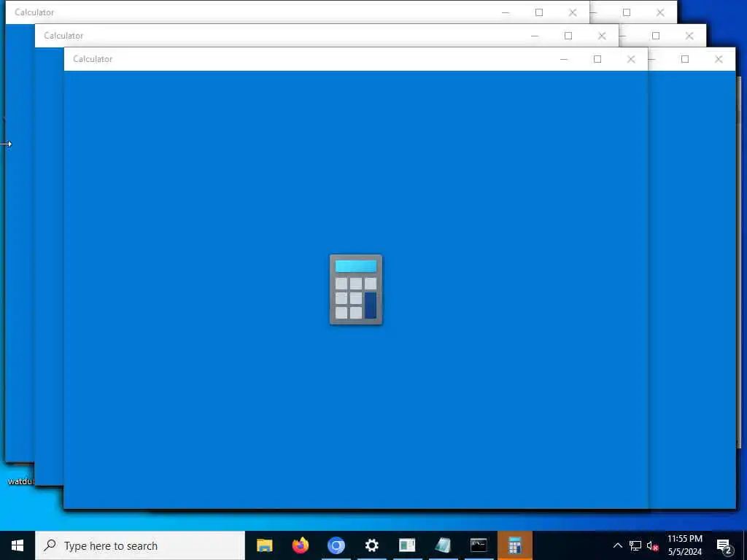Image resolution: width=747 pixels, height=560 pixels.
Task: Close the middle left-stacked Calculator window
Action: point(602,36)
